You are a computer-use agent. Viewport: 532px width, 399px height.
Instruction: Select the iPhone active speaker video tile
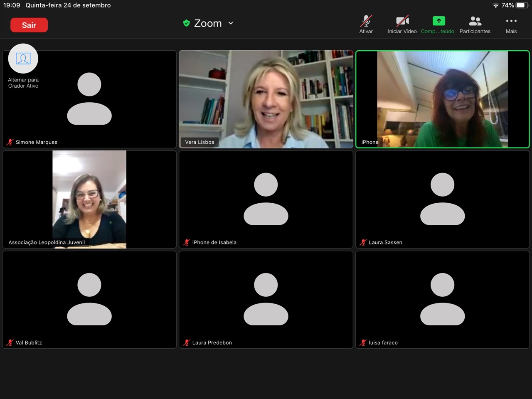click(443, 99)
